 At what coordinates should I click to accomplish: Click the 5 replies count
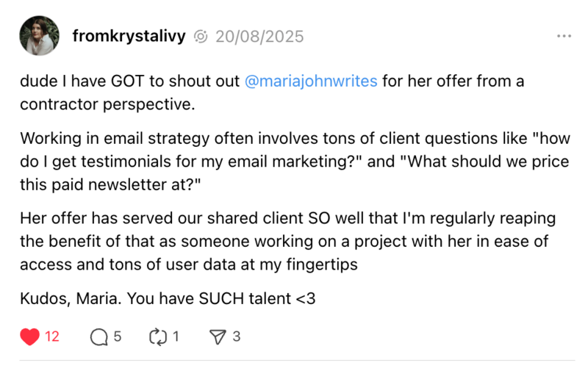tap(118, 337)
